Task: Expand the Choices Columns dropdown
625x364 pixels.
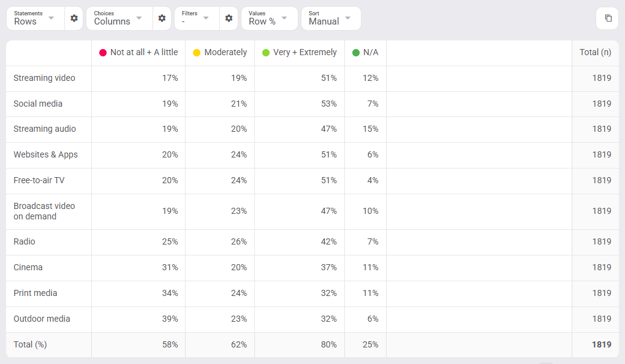Action: point(119,18)
